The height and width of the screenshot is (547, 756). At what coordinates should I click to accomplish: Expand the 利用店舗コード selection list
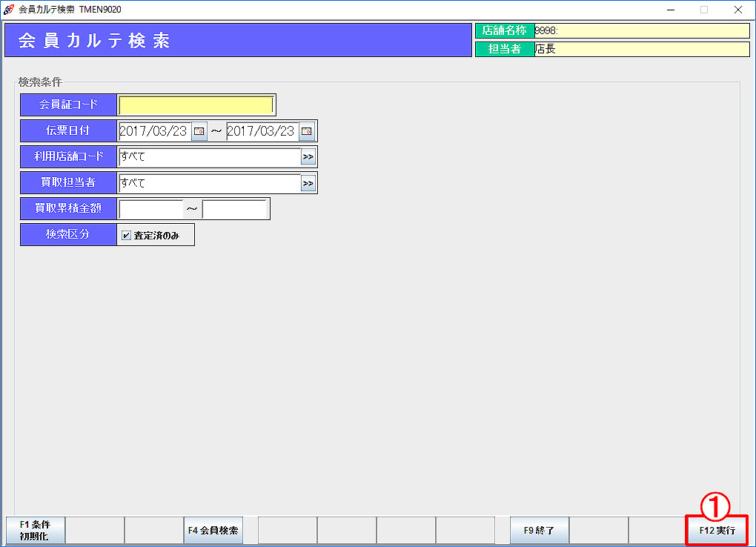(308, 157)
